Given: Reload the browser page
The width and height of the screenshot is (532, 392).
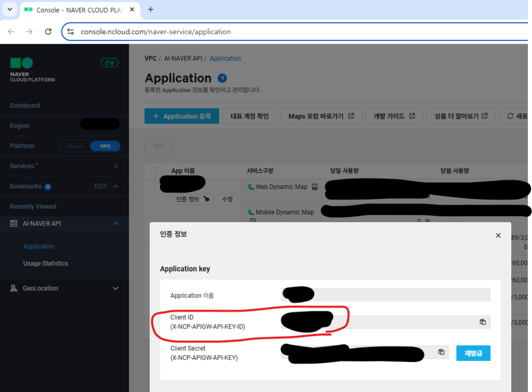Looking at the screenshot, I should 48,32.
